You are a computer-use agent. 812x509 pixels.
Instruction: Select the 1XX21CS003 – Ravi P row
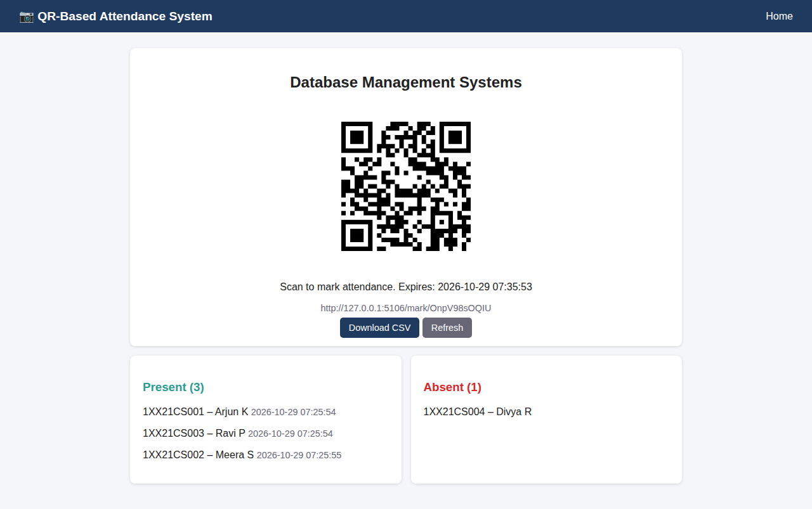[x=266, y=434]
